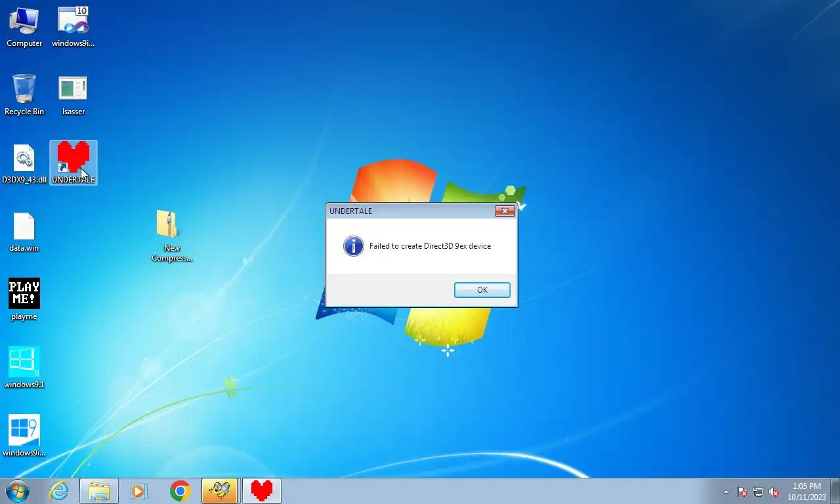
Task: Select the windows9.1 desktop icon
Action: tap(24, 367)
